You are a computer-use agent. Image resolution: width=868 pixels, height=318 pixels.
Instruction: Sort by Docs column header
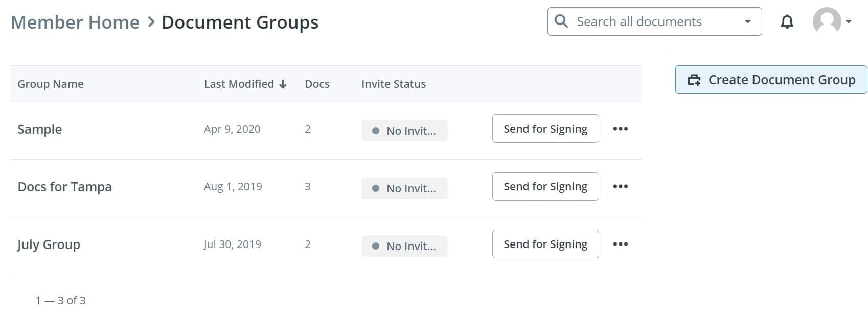point(317,84)
